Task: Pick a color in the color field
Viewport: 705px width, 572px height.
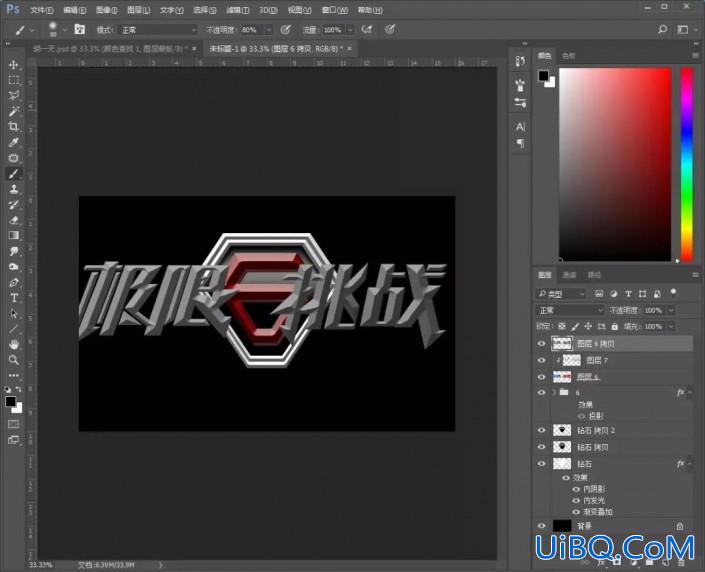Action: point(615,164)
